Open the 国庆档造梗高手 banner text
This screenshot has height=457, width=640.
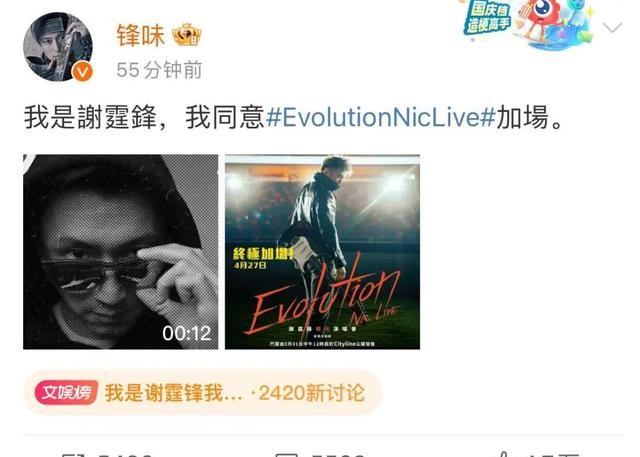tap(487, 18)
